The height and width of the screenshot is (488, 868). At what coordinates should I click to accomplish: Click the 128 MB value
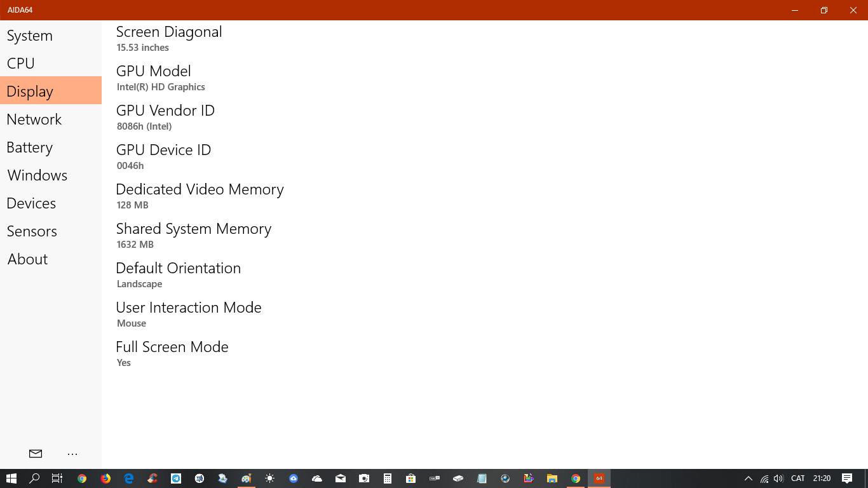(133, 205)
